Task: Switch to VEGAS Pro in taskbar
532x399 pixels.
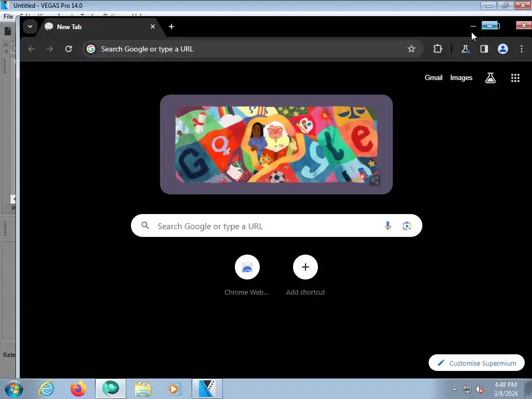Action: point(207,389)
